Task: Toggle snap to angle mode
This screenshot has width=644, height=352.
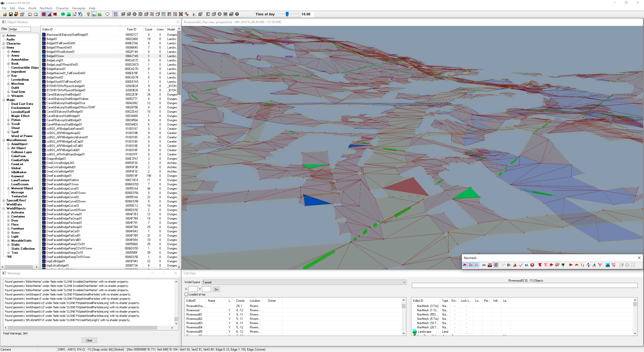Action: (49, 14)
